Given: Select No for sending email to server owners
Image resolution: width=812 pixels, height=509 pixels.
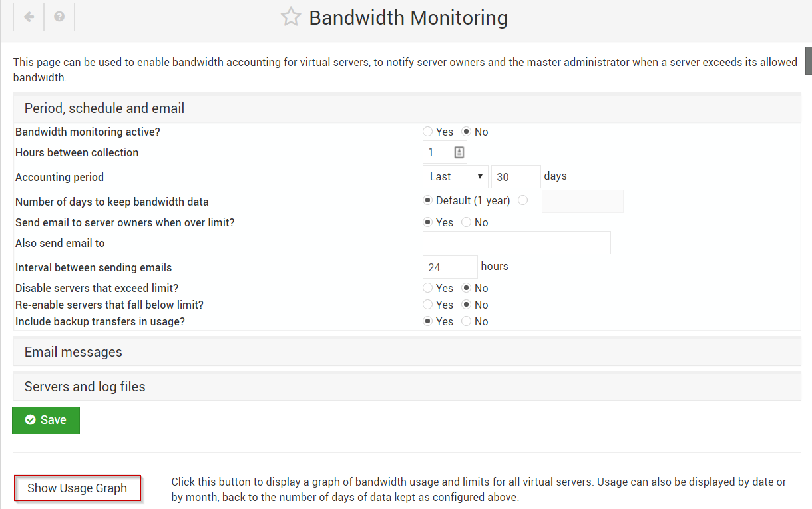Looking at the screenshot, I should coord(467,222).
